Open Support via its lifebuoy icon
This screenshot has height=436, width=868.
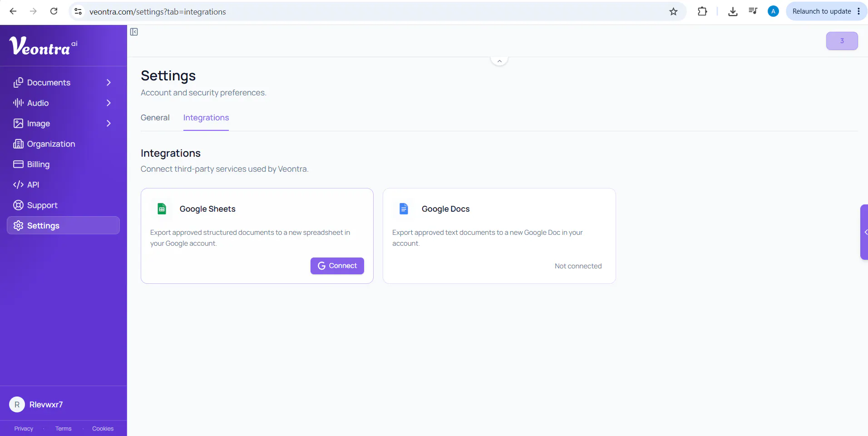[18, 205]
